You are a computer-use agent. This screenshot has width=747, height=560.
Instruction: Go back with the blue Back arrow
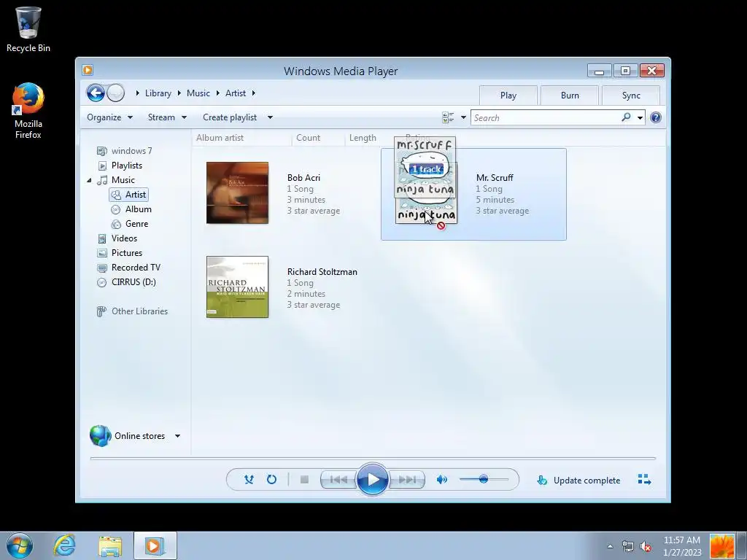point(96,93)
